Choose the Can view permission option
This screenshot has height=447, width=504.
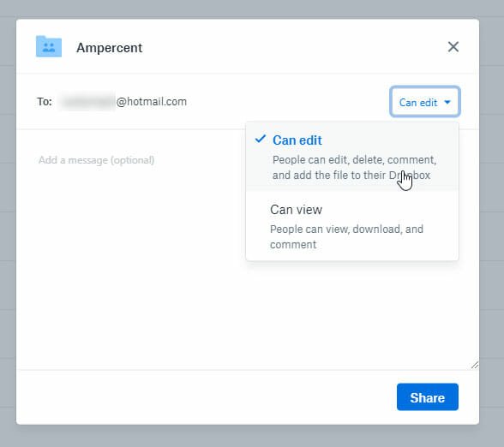pos(352,226)
